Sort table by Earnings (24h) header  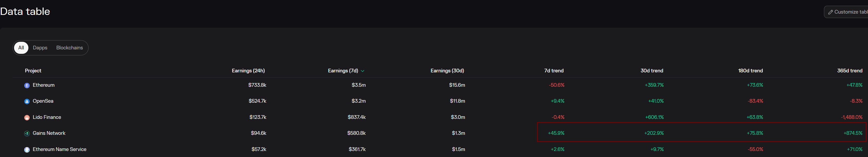(x=248, y=71)
